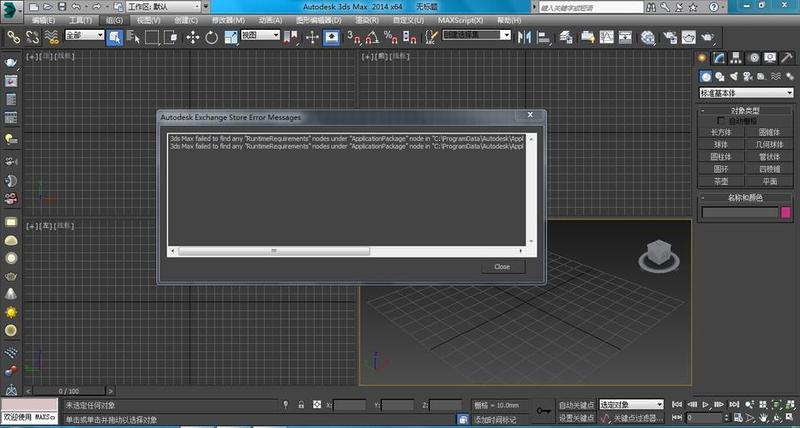This screenshot has width=800, height=428.
Task: Create a 长方体 box primitive
Action: (721, 132)
